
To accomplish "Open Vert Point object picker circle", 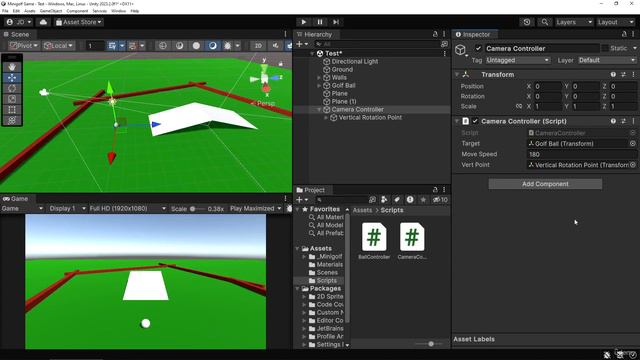I will coord(633,165).
